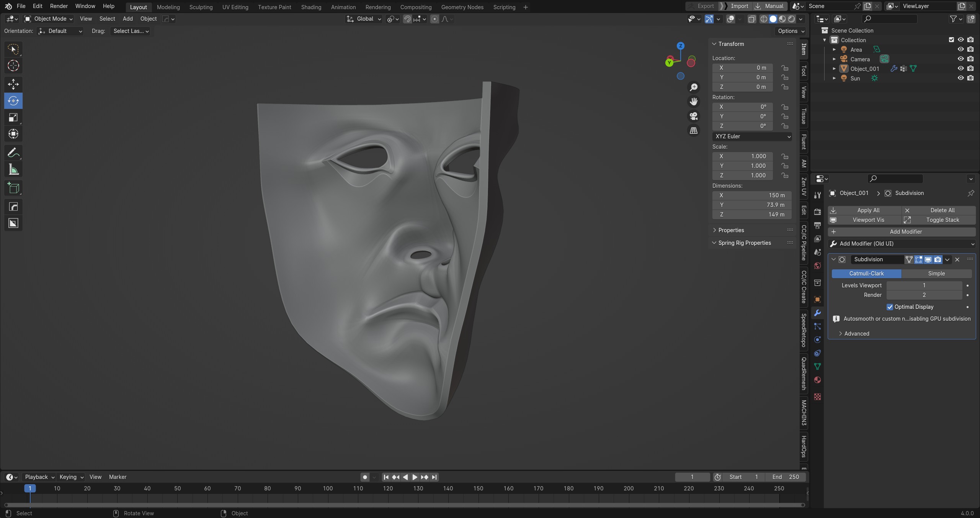
Task: Hide Sun light in viewport
Action: (960, 78)
